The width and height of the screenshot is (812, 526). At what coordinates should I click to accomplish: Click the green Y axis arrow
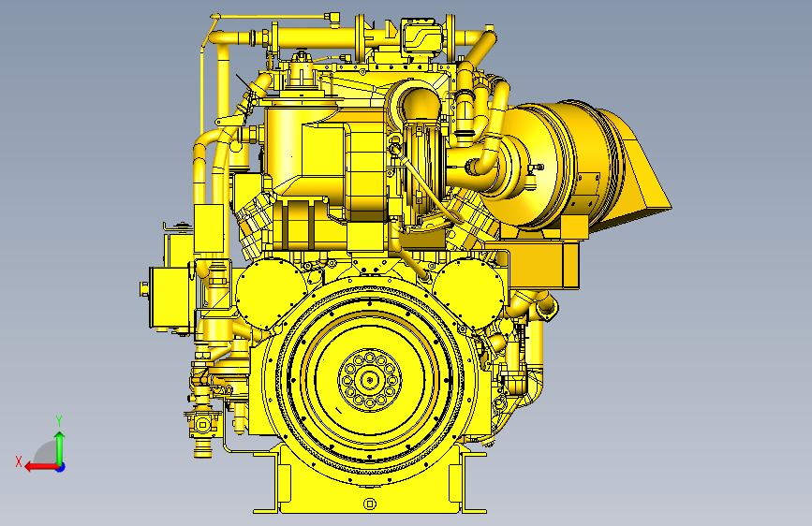point(60,449)
